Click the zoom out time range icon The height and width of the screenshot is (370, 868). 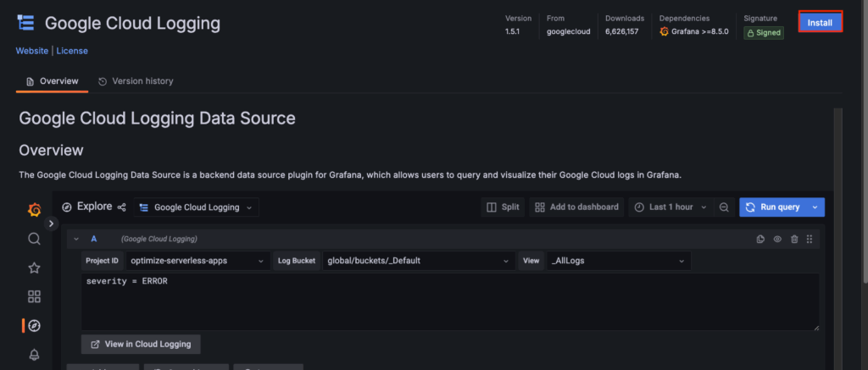click(x=724, y=207)
